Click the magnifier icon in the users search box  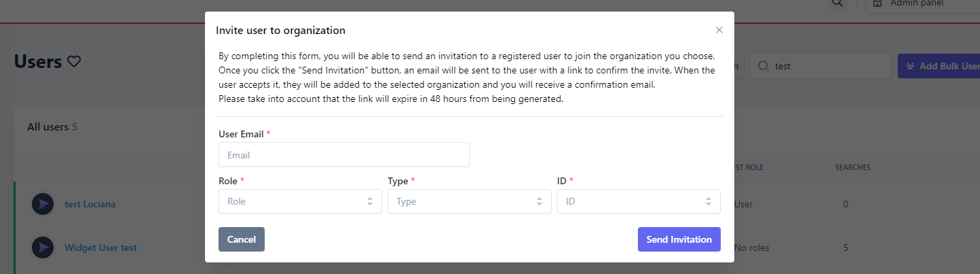coord(763,66)
